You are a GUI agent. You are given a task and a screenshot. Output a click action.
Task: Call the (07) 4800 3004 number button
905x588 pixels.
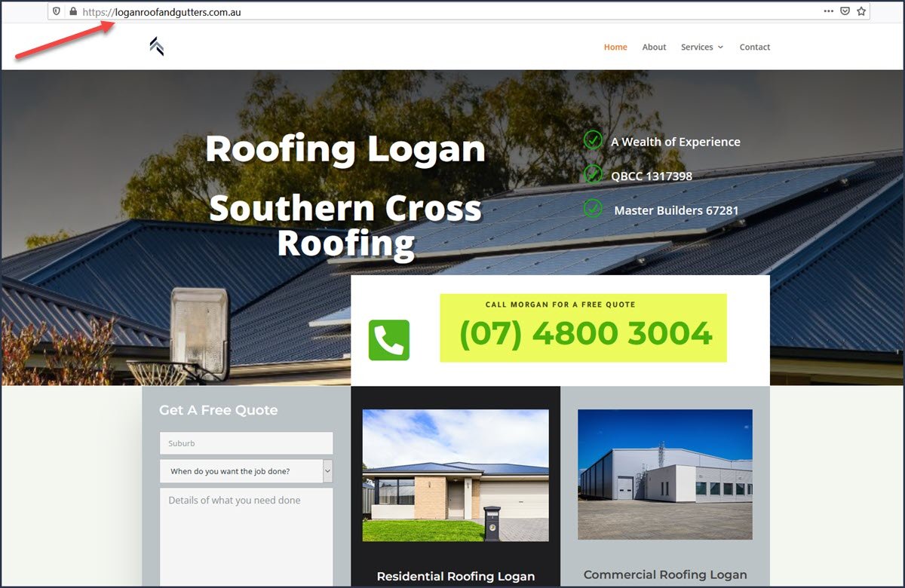point(583,328)
